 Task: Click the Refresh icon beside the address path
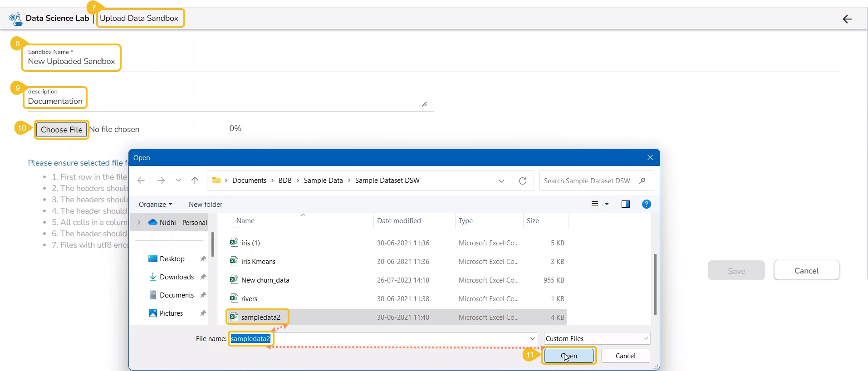522,181
